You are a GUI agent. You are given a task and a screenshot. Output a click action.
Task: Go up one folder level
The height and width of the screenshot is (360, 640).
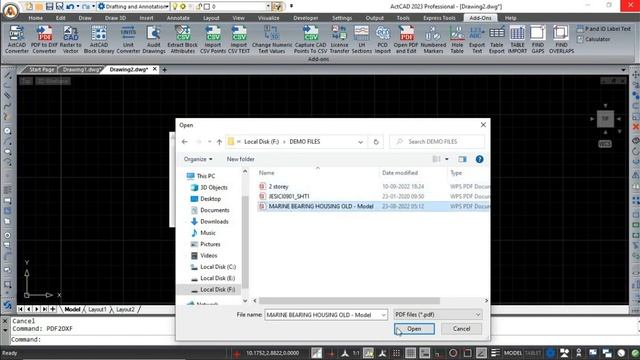tap(219, 142)
